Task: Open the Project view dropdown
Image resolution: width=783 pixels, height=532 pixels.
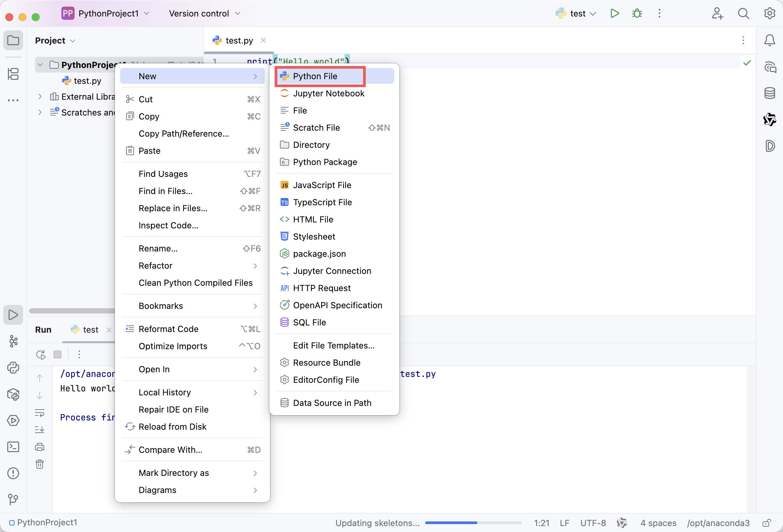Action: pyautogui.click(x=55, y=41)
